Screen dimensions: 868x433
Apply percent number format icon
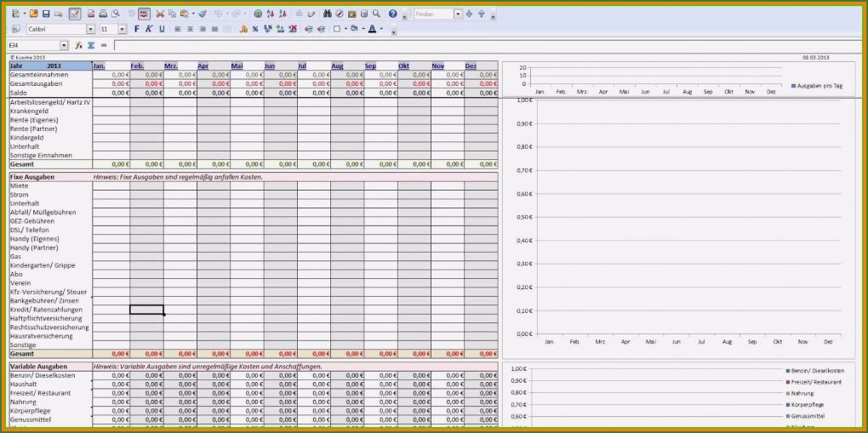(x=255, y=29)
